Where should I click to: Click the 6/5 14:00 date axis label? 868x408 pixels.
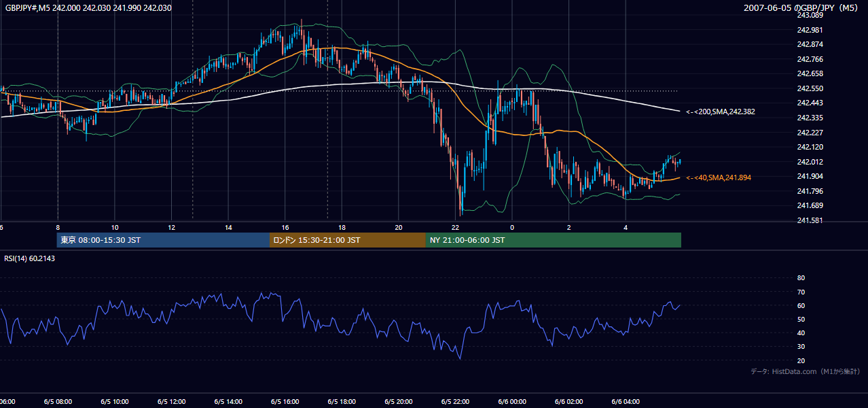228,402
